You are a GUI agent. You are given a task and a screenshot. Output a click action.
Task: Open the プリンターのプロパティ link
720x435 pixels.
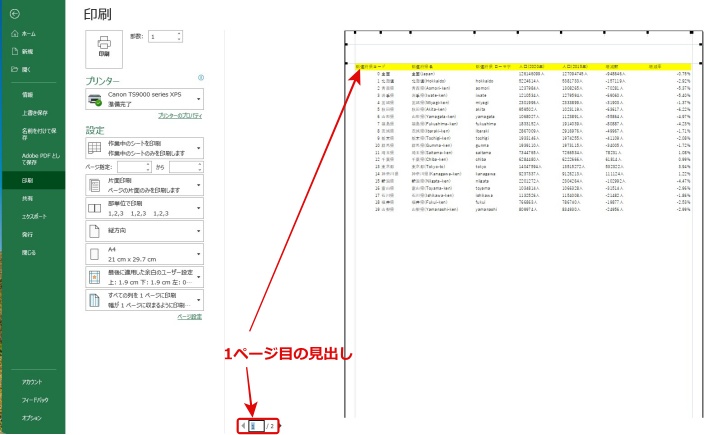[180, 116]
